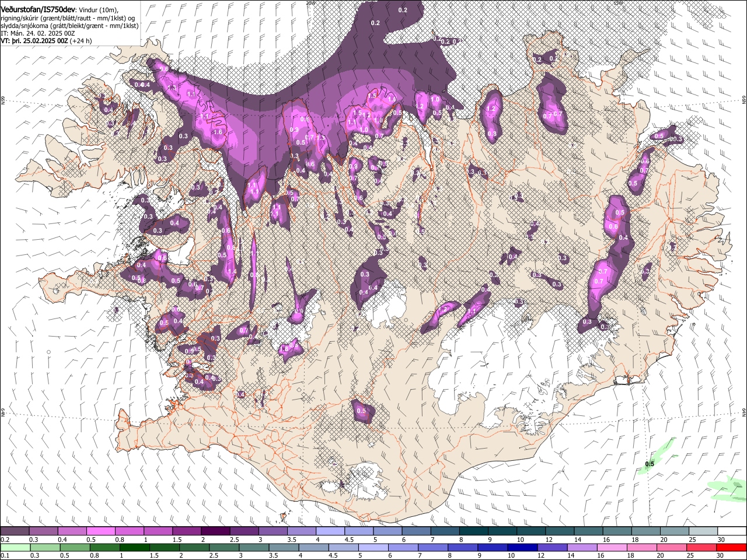
Task: Pick the deep blue 10–12 lower legend swatch
Action: [x=522, y=547]
